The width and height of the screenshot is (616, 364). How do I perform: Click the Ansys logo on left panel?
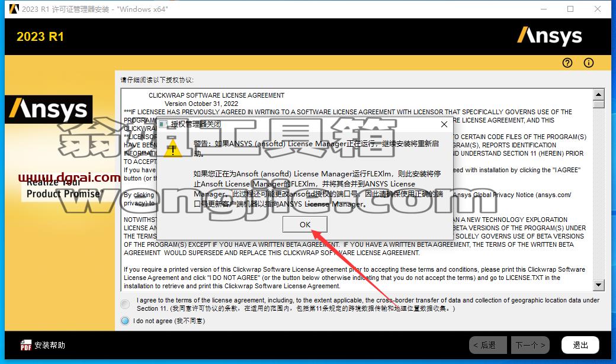[49, 109]
